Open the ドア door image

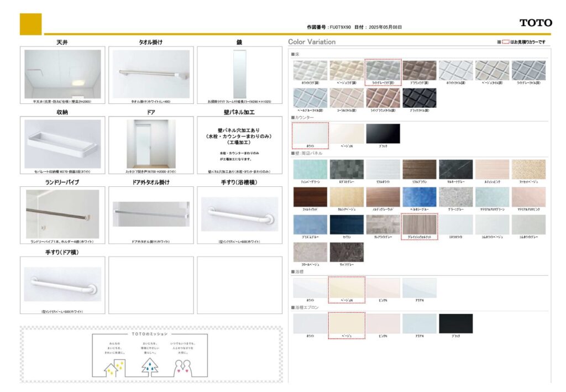pos(151,144)
